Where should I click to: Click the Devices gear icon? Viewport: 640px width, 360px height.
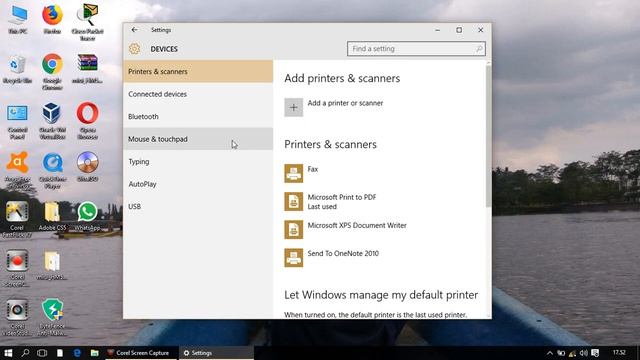click(134, 49)
